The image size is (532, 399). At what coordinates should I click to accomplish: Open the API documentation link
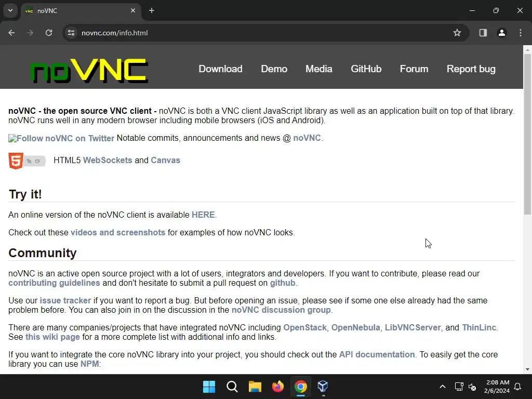click(x=377, y=354)
